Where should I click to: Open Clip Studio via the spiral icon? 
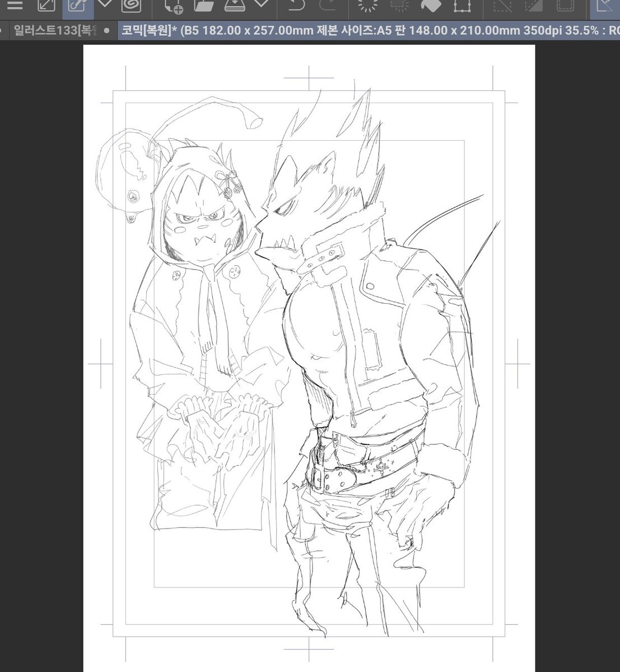130,5
